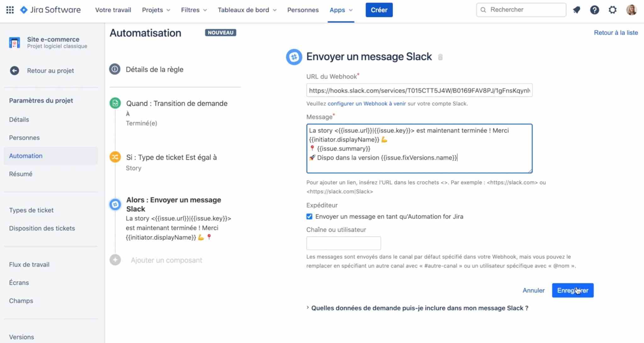Focus the URL du Webhook field
644x343 pixels.
[x=419, y=90]
